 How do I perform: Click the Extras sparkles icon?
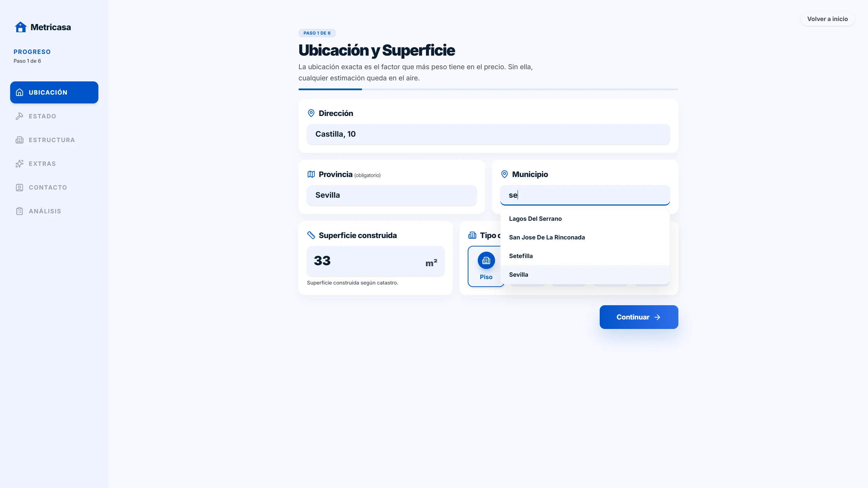[x=19, y=163]
